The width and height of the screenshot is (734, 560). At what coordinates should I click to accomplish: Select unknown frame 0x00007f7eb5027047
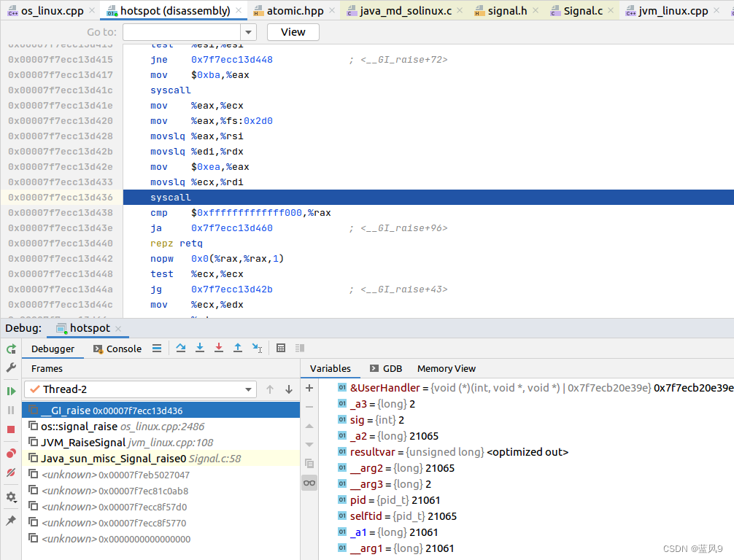coord(161,475)
